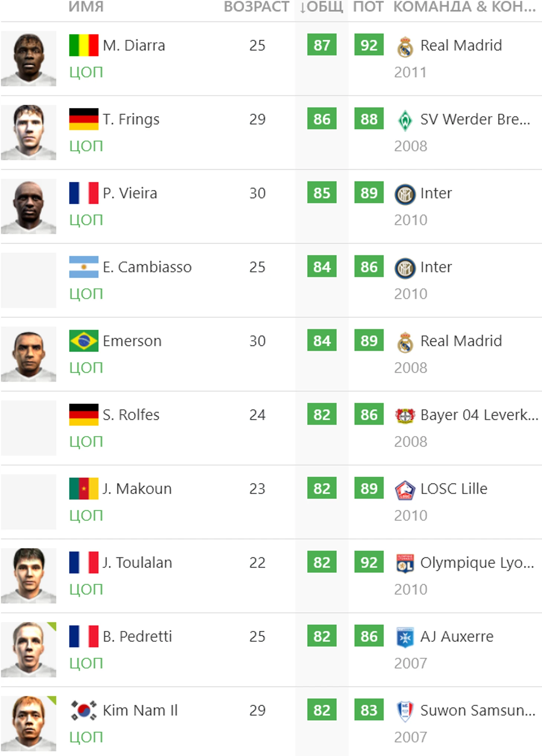The image size is (542, 756).
Task: Click the КОМАНДА & КОН... column header
Action: [464, 7]
